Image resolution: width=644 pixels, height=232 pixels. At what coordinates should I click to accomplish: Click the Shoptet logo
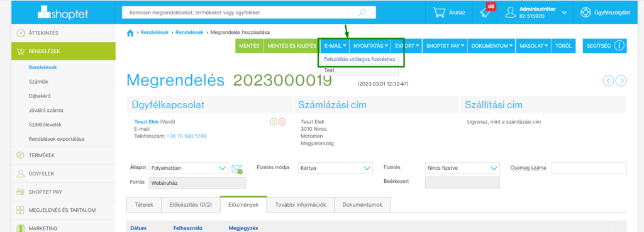tap(62, 13)
